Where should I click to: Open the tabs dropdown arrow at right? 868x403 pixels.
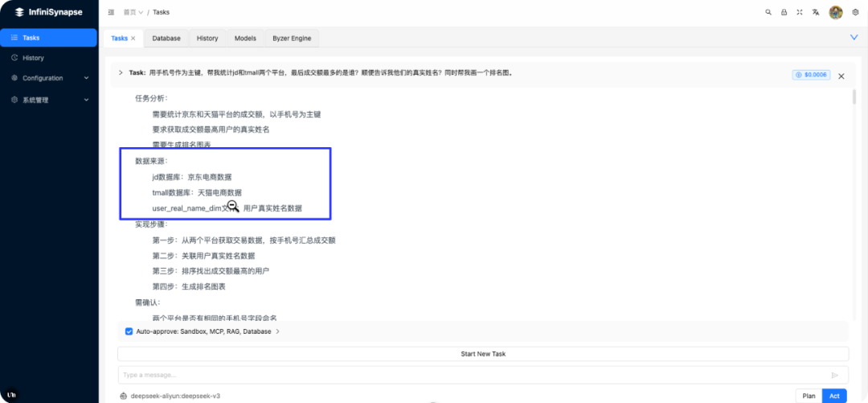[854, 37]
